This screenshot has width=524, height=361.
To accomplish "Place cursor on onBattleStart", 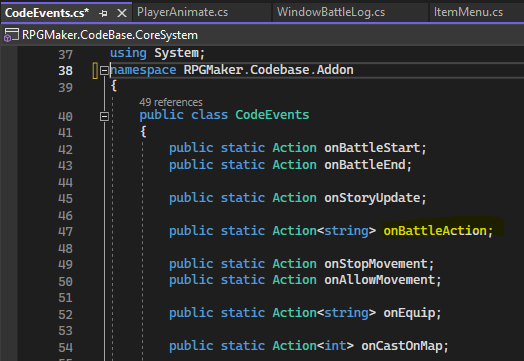I will 372,148.
